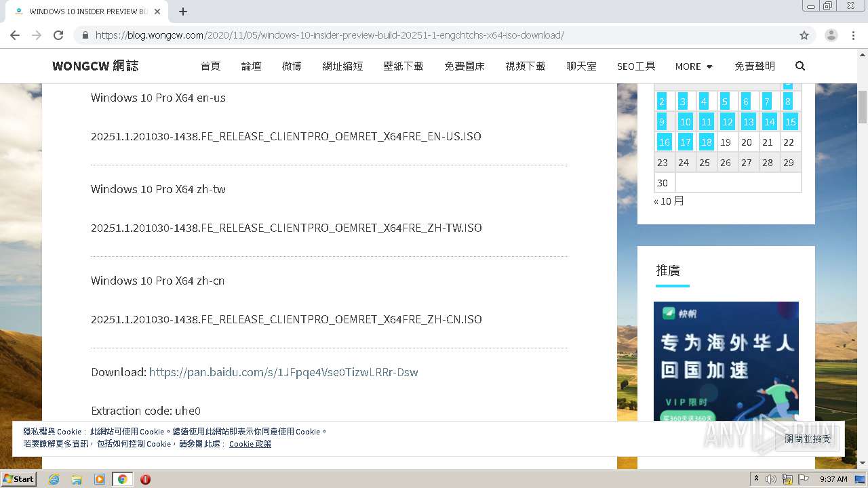Click the browser Forward arrow
868x488 pixels.
click(37, 35)
